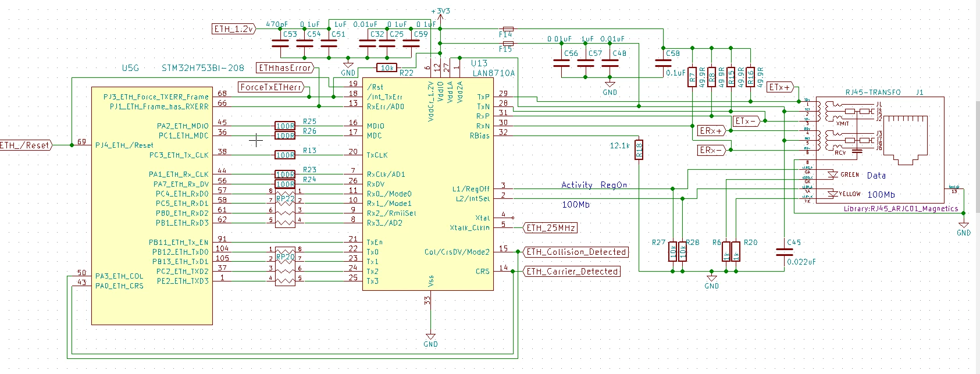Select the ETx- net label
Viewport: 980px width, 374px height.
click(747, 121)
